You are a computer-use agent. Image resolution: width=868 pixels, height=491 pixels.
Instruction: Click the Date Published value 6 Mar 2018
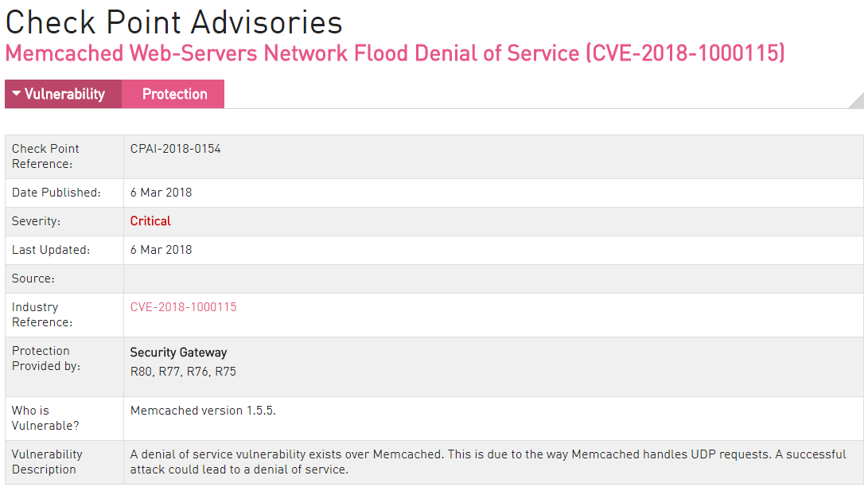point(161,193)
